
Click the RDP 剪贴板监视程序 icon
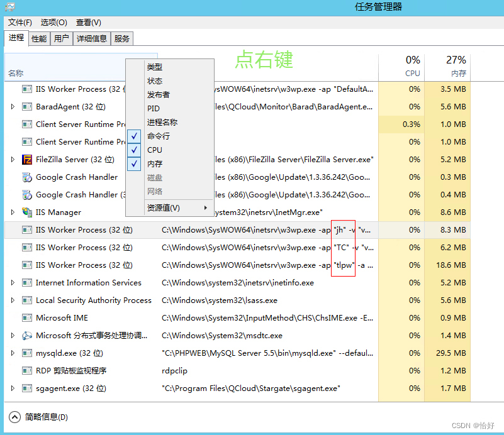pos(27,371)
